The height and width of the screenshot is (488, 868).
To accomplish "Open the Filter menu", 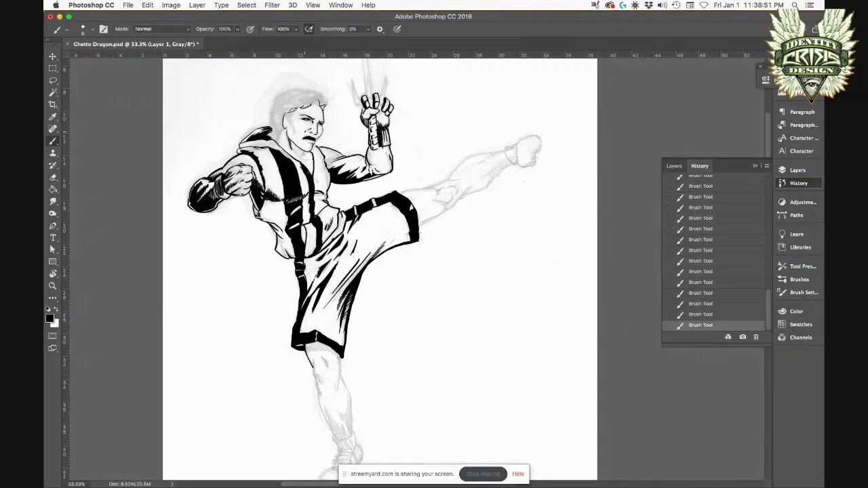I will click(272, 5).
